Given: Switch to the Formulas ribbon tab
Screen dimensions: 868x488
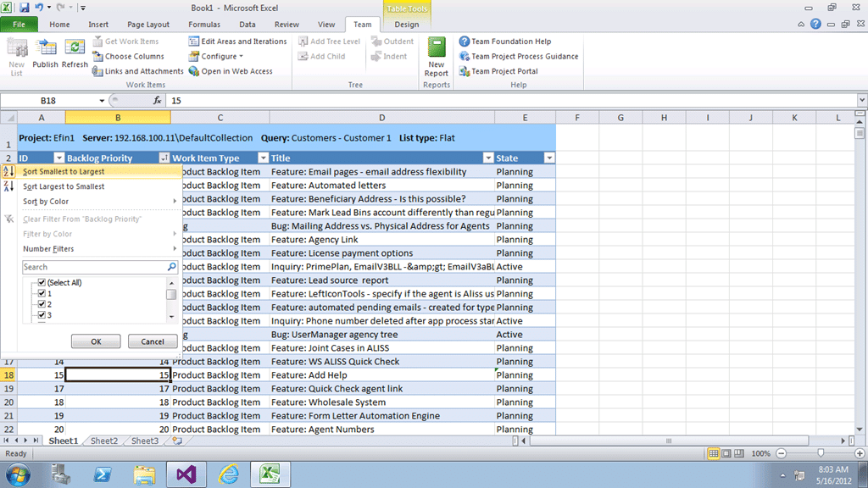Looking at the screenshot, I should (204, 25).
